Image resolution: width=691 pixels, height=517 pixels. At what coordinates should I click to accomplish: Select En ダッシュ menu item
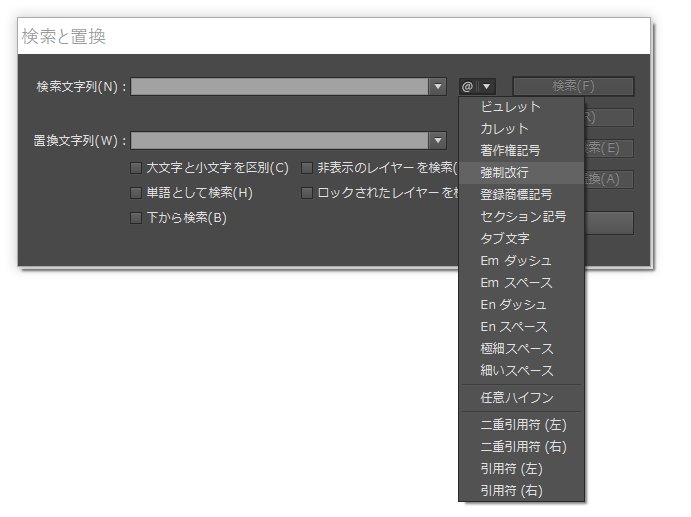click(522, 305)
